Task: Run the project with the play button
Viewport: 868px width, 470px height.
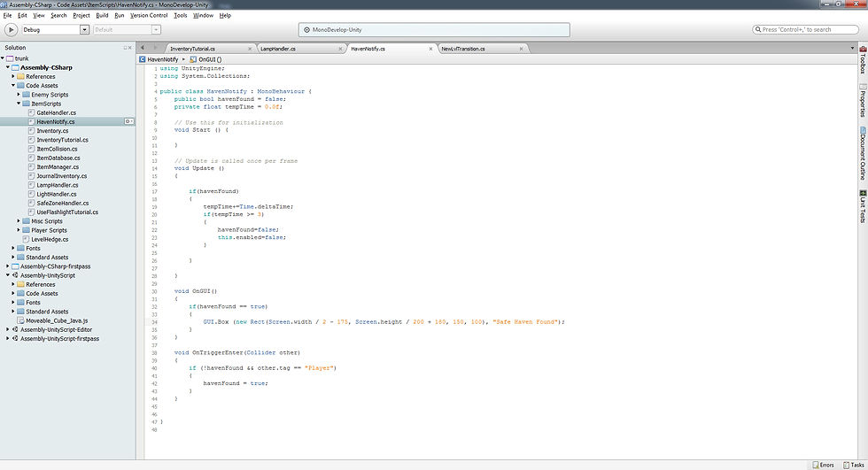Action: (11, 30)
